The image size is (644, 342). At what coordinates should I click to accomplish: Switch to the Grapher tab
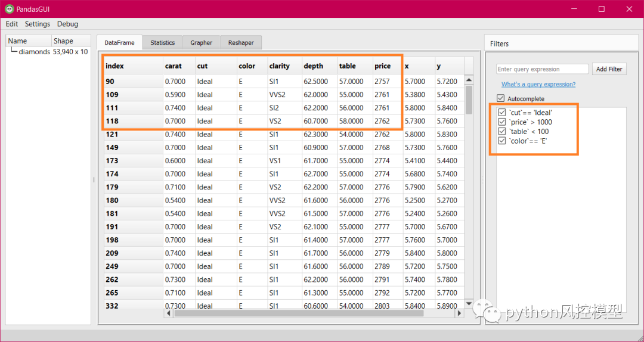[x=201, y=43]
